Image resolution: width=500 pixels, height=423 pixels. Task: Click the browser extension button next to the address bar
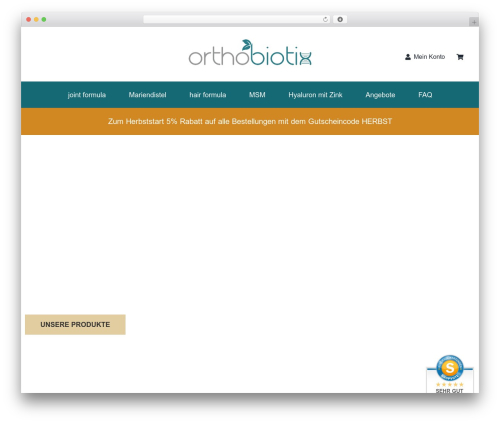pos(340,20)
